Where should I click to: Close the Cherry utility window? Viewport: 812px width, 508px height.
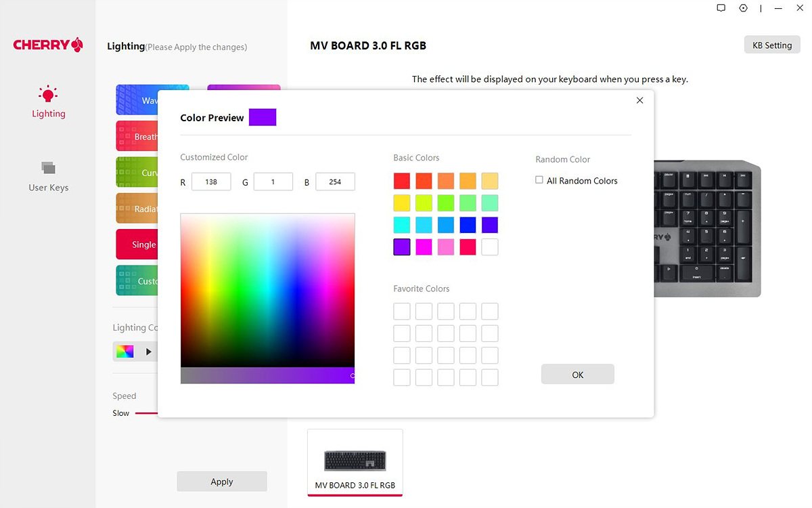[799, 8]
